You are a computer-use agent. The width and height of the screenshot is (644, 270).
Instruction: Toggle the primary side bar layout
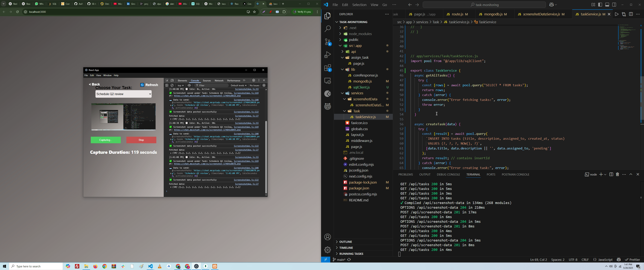coord(600,5)
